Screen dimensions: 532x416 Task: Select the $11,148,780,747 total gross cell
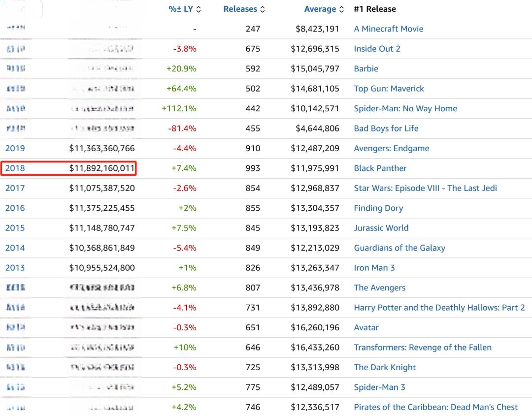[x=102, y=228]
